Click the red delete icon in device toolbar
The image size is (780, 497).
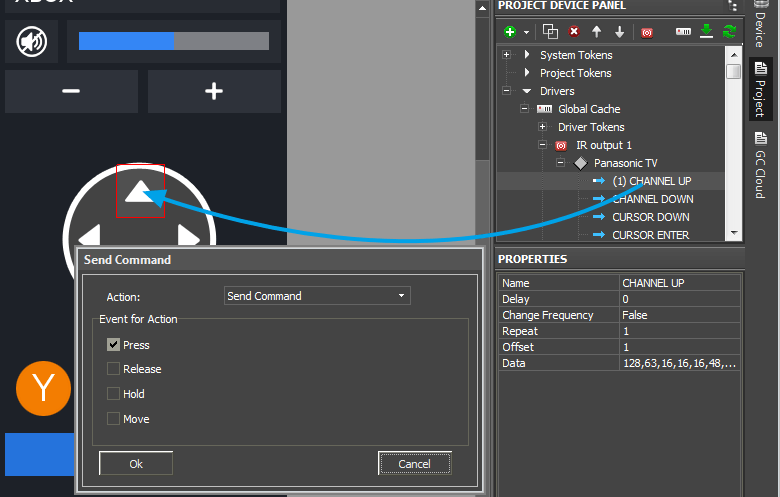click(x=574, y=32)
